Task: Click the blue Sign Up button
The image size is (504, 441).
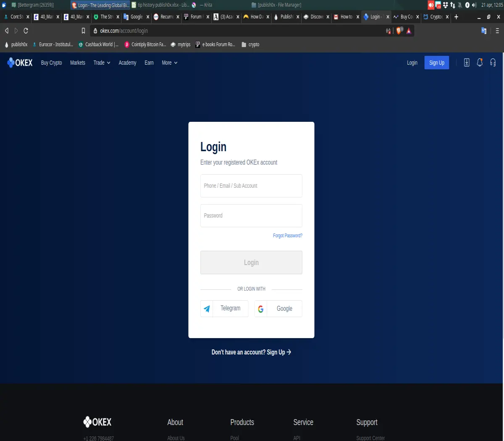Action: coord(437,63)
